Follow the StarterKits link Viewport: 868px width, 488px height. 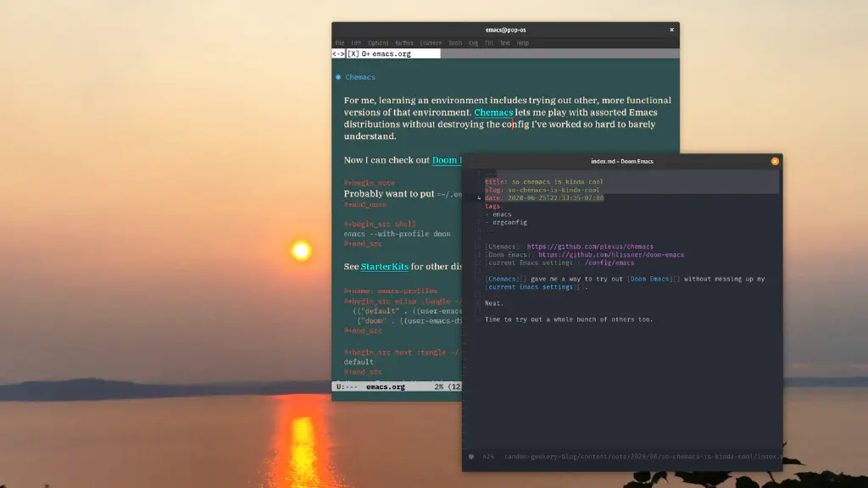(x=384, y=266)
